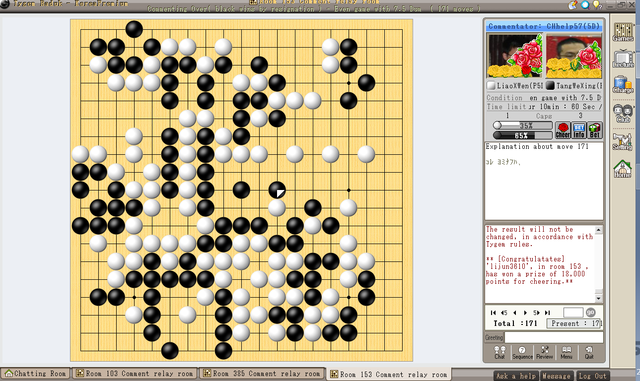Open the Review icon
The image size is (640, 381).
pyautogui.click(x=544, y=352)
